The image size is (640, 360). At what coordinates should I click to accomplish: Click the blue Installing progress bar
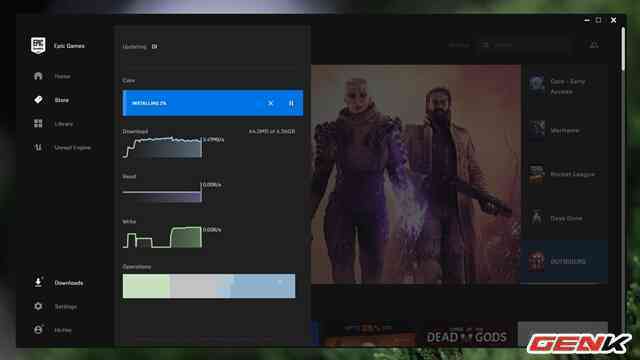pyautogui.click(x=213, y=103)
